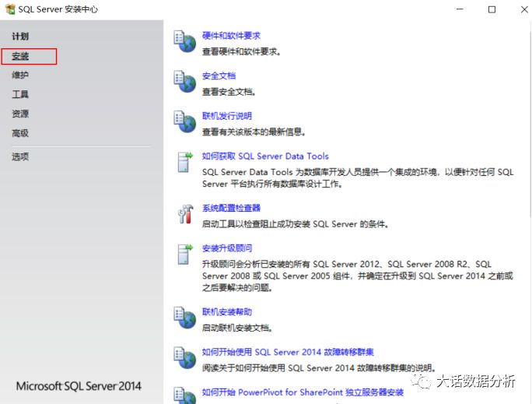Click the globe icon beside 联机安装帮助
This screenshot has width=532, height=404.
tap(185, 318)
